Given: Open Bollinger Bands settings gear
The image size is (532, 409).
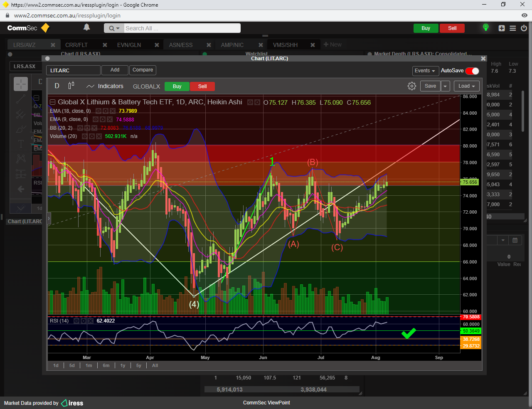Looking at the screenshot, I should pyautogui.click(x=87, y=128).
